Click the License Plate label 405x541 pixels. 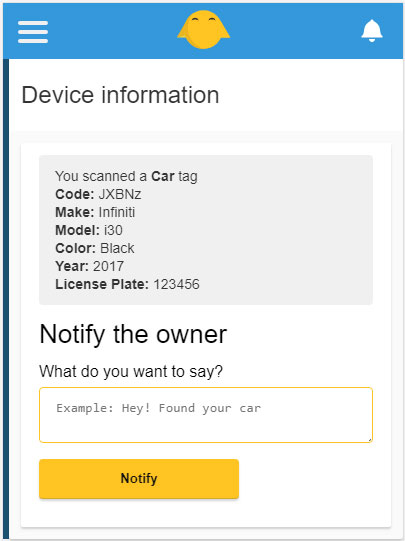click(102, 284)
